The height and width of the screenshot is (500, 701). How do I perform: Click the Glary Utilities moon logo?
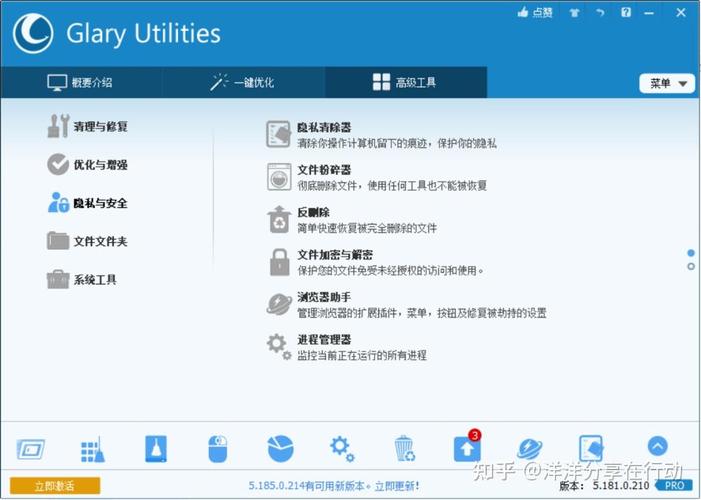point(33,34)
